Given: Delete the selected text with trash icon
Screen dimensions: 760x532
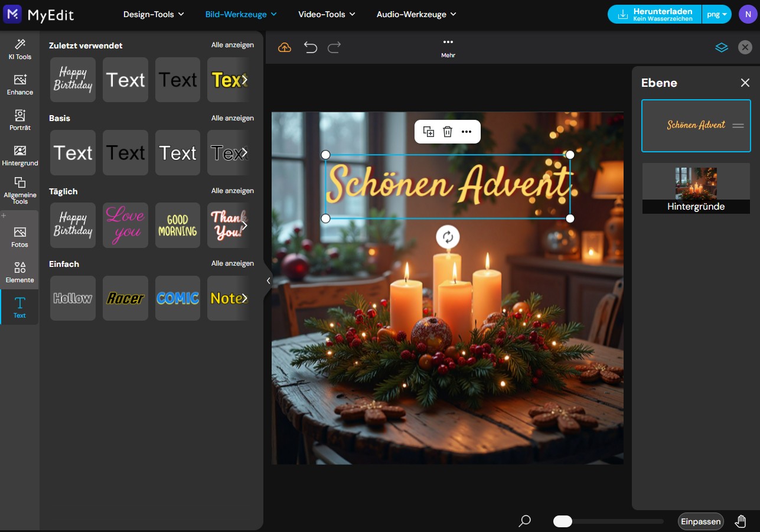Looking at the screenshot, I should click(x=448, y=132).
